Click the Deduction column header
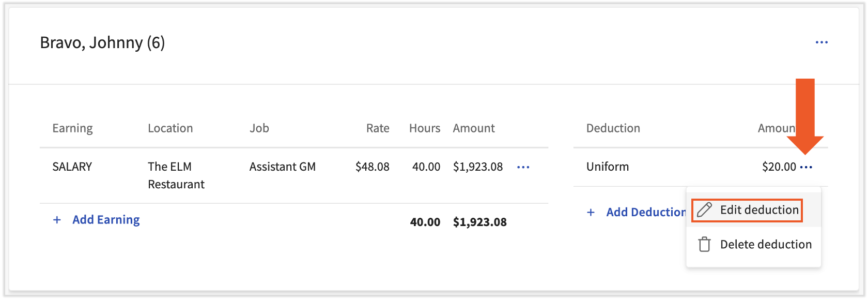Viewport: 868px width, 300px height. click(613, 128)
